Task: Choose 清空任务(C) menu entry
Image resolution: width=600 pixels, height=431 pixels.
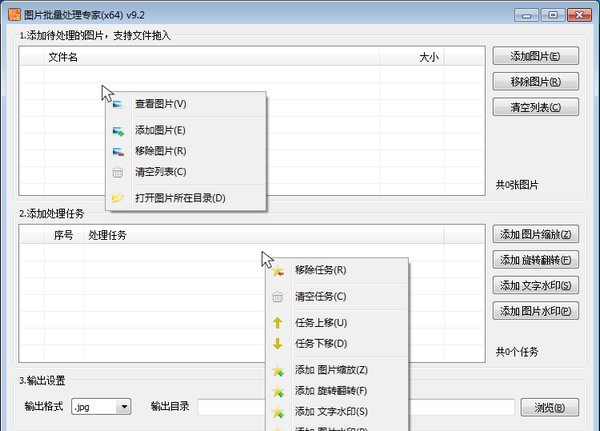Action: tap(337, 297)
